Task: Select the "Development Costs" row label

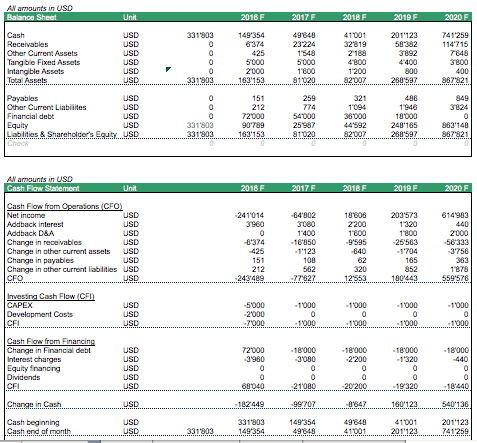Action: pos(40,314)
